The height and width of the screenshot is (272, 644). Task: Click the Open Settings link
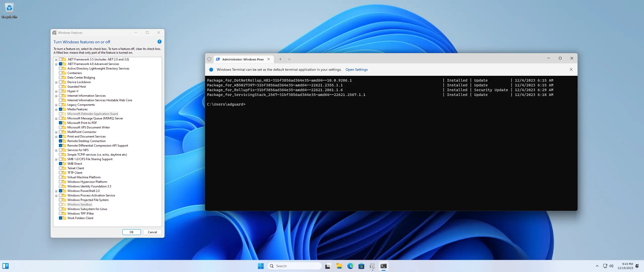tap(356, 70)
